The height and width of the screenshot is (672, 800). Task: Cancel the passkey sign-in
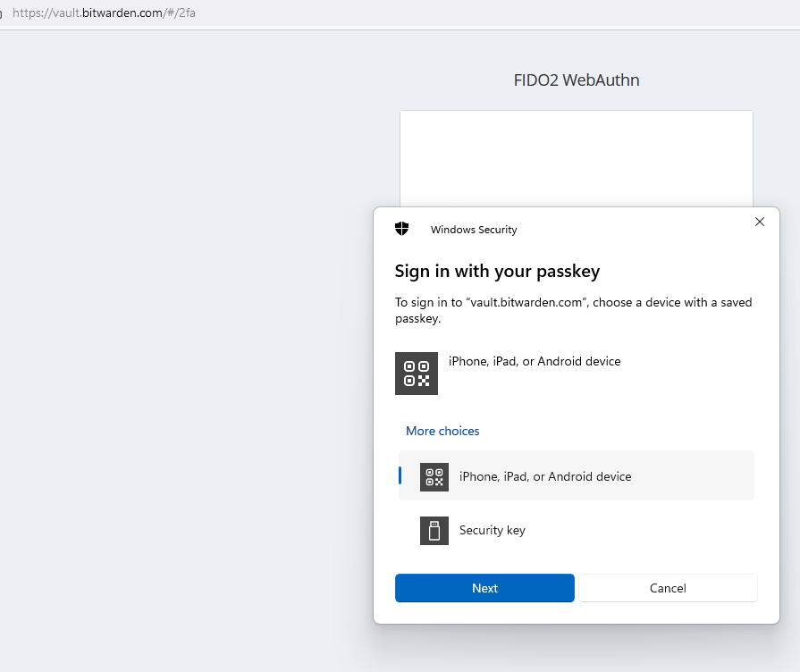pos(668,588)
